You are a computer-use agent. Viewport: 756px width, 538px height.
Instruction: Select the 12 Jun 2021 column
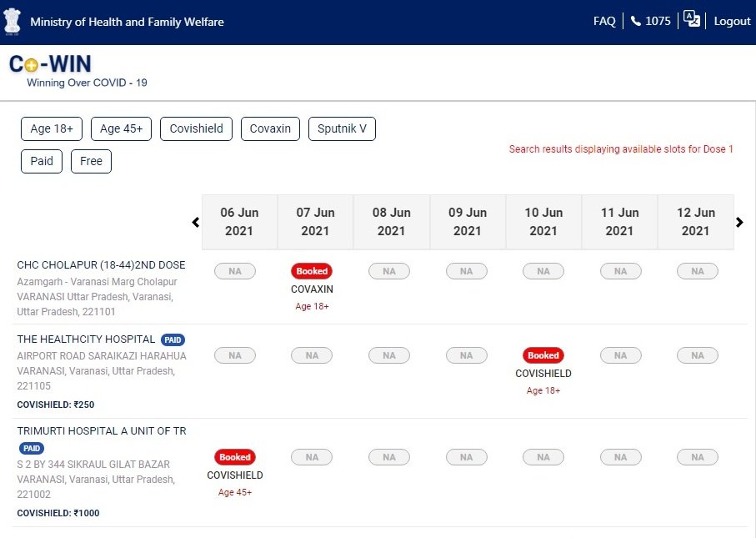pos(696,222)
